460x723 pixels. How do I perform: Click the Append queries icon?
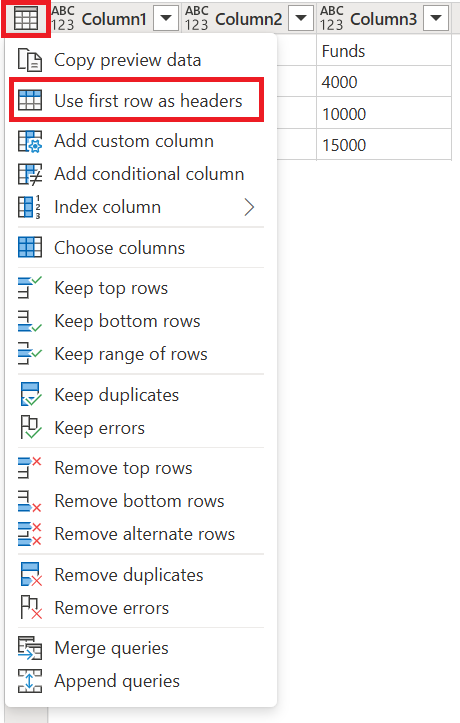pyautogui.click(x=30, y=681)
